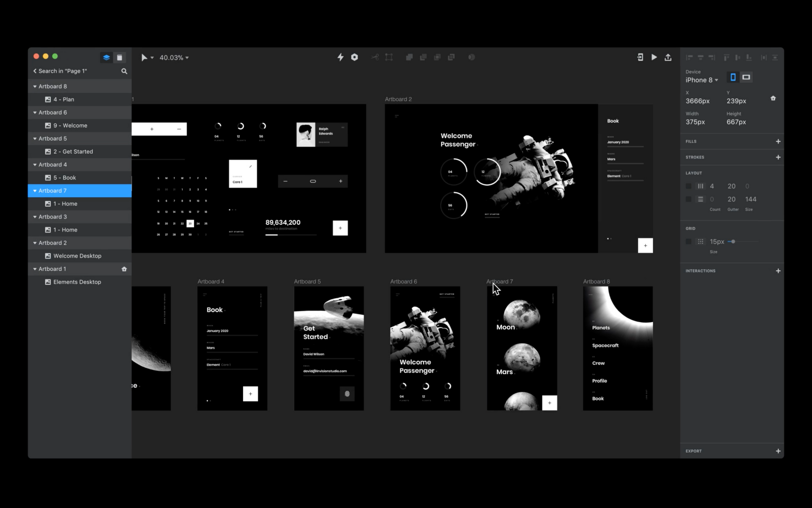This screenshot has width=812, height=508.
Task: Open share via the upload icon
Action: [668, 57]
